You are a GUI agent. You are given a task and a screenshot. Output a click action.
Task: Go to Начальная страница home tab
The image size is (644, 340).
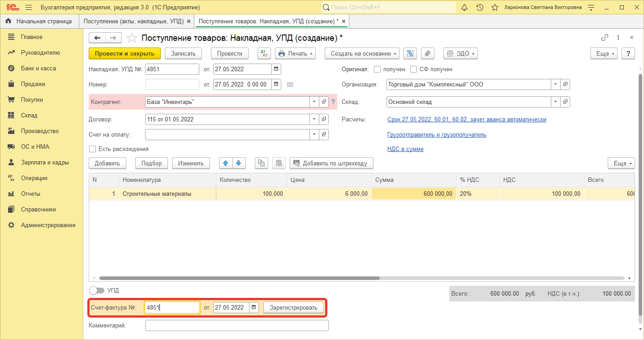click(x=39, y=21)
